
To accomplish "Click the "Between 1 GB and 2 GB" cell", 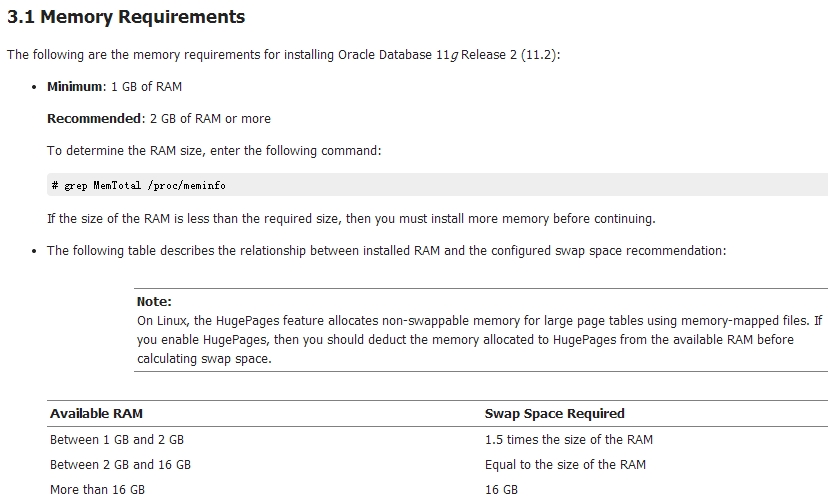I will [x=117, y=439].
